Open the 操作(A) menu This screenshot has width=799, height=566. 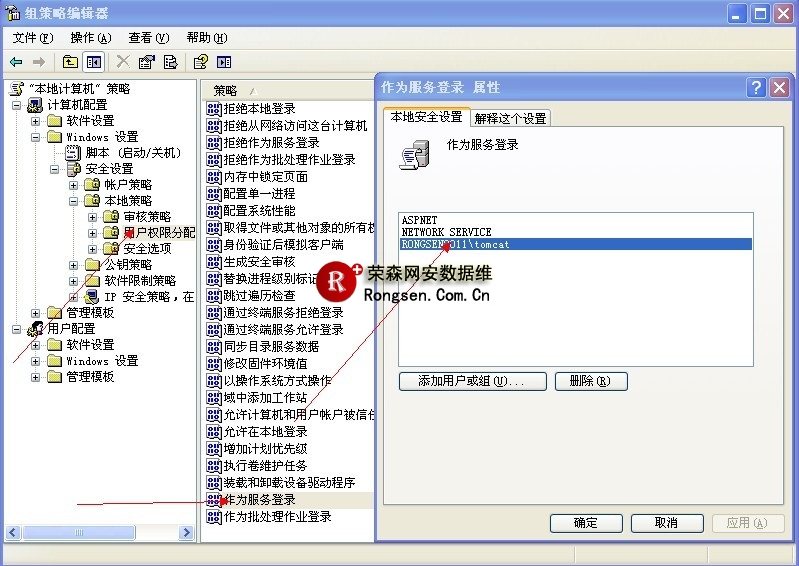click(90, 37)
